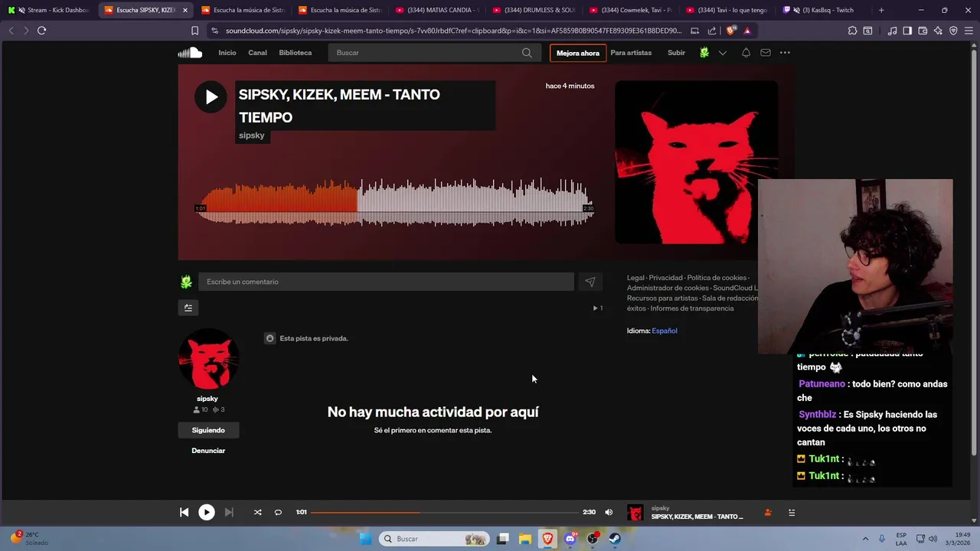Open a new browser tab

pyautogui.click(x=881, y=10)
